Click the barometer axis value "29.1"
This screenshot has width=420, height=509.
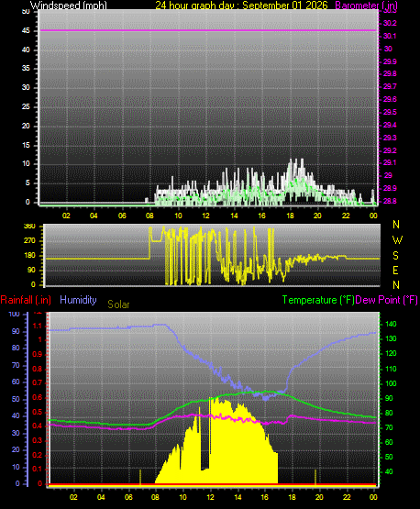(x=390, y=162)
